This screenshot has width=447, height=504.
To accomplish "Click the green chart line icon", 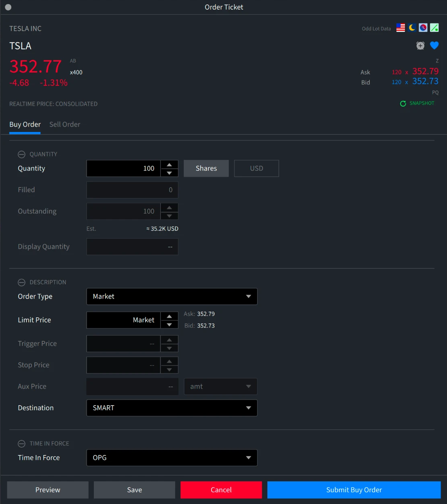I will [434, 28].
